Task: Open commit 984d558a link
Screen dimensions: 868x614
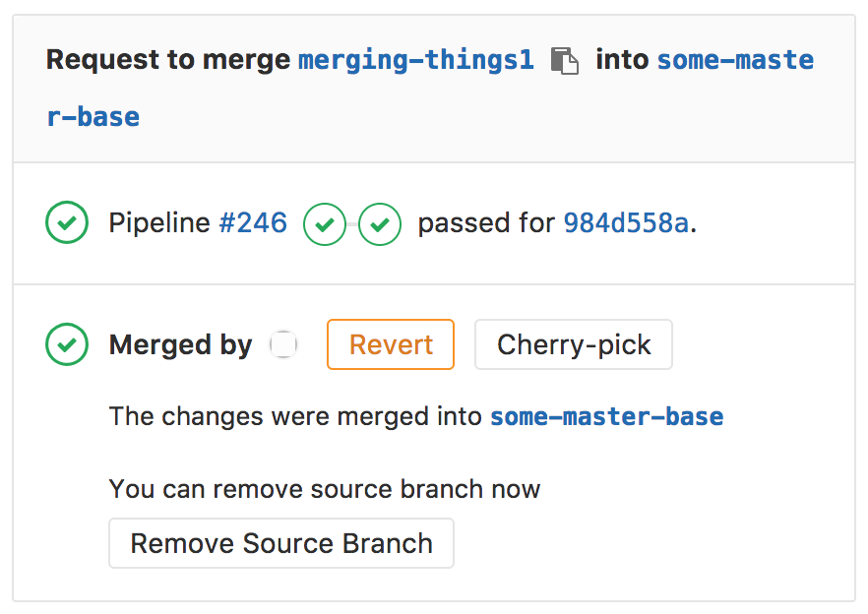Action: [x=625, y=223]
